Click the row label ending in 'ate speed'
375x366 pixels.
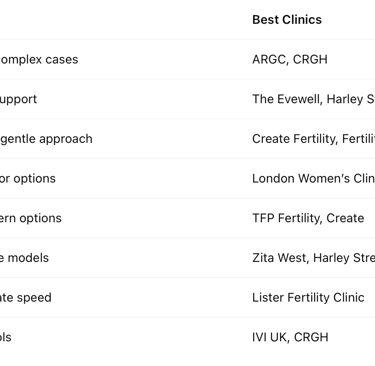[26, 297]
